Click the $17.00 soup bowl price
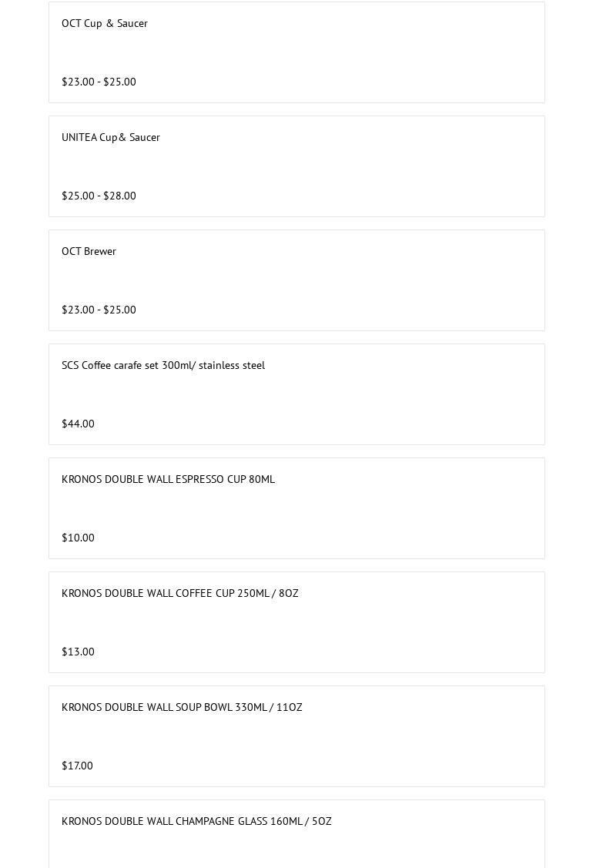 tap(78, 766)
